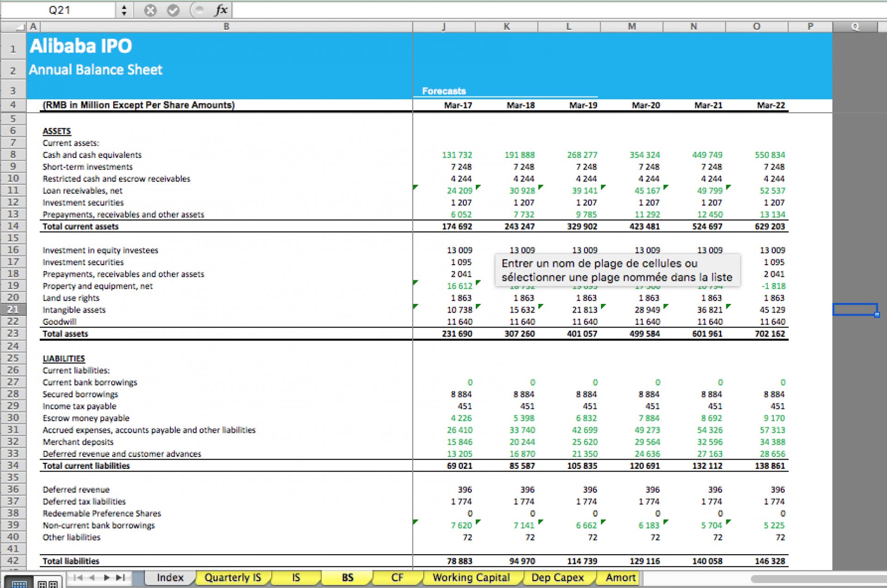
Task: Click the 'Non-current bank borrowings' label
Action: tap(98, 525)
